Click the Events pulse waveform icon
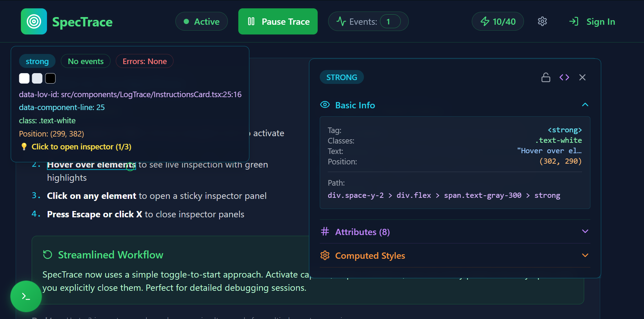 341,22
